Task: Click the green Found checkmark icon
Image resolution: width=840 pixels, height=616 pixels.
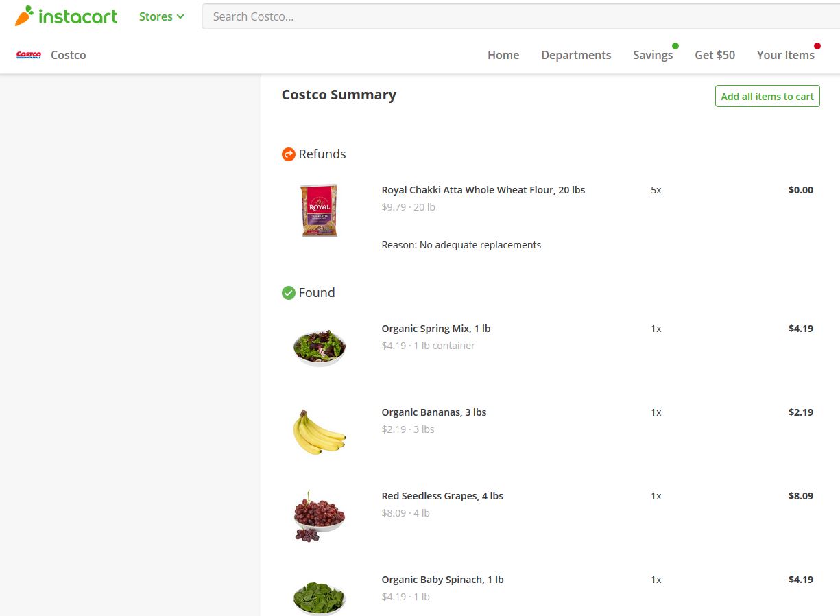Action: [x=288, y=292]
